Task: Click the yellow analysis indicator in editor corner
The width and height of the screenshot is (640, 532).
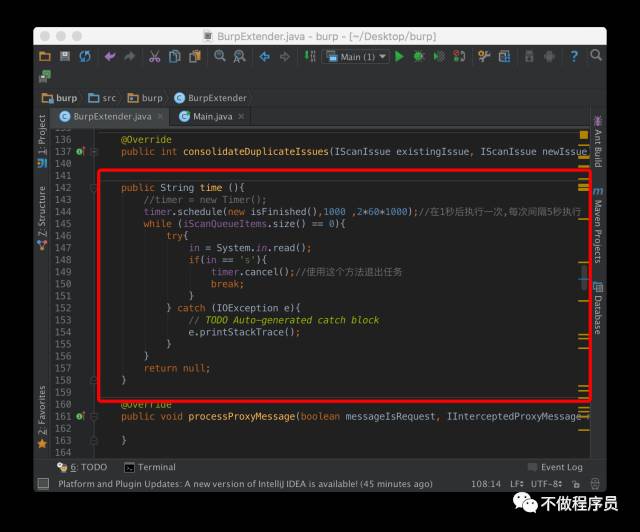Action: [x=584, y=135]
